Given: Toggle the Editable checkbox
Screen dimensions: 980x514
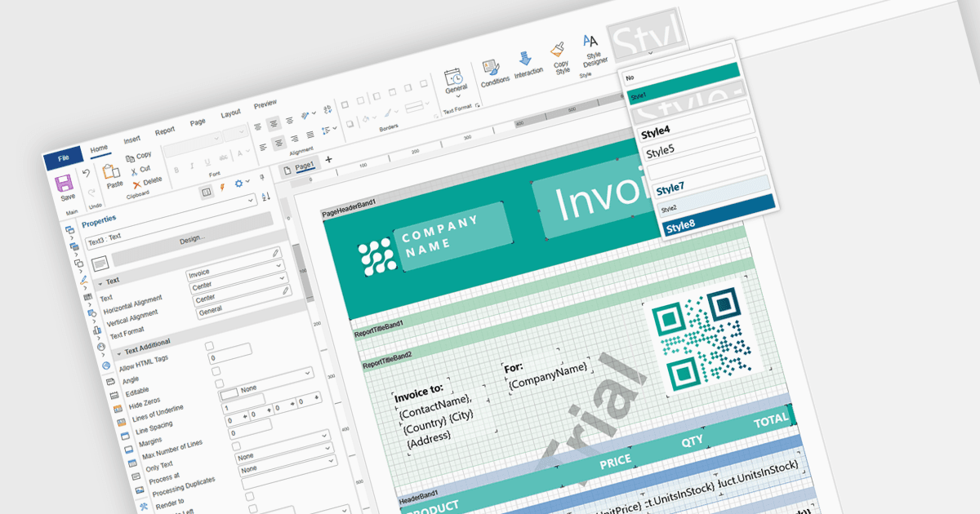Looking at the screenshot, I should [217, 372].
